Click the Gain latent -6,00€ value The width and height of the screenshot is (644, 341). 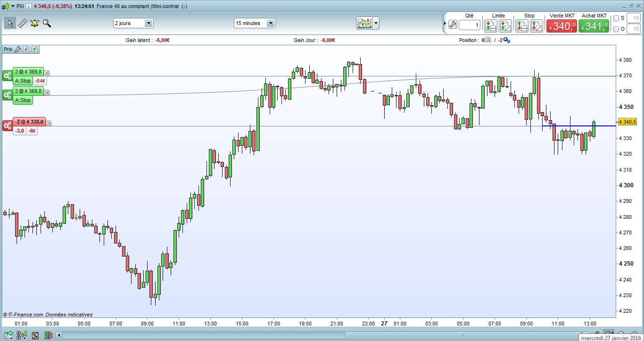162,40
